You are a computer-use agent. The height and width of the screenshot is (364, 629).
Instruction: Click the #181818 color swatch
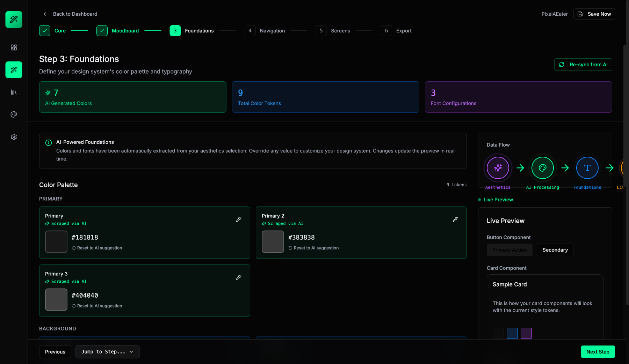56,242
